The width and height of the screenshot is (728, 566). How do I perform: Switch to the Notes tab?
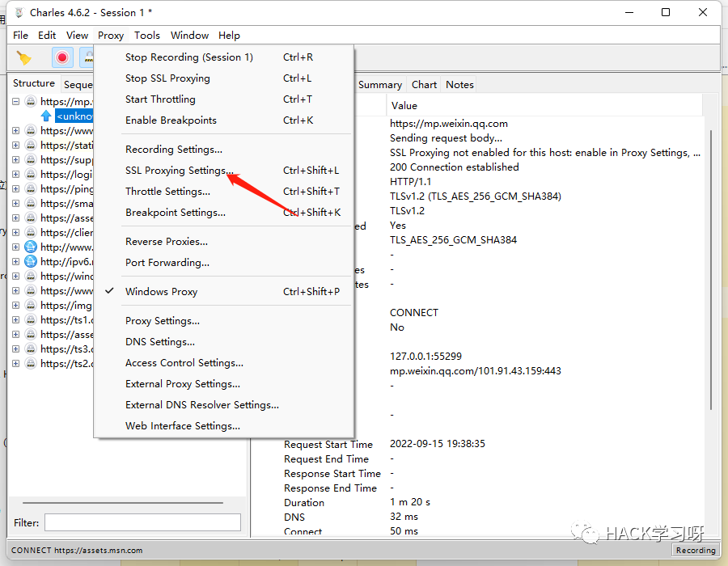[459, 85]
